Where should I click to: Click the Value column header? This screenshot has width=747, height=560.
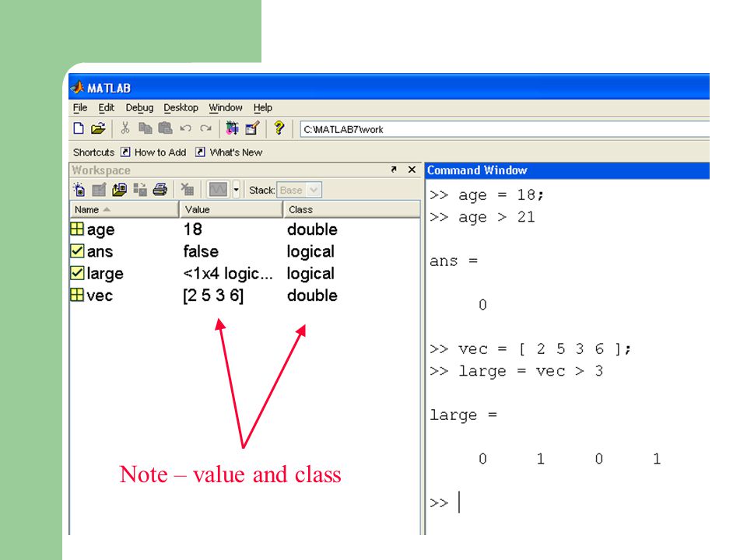tap(232, 209)
